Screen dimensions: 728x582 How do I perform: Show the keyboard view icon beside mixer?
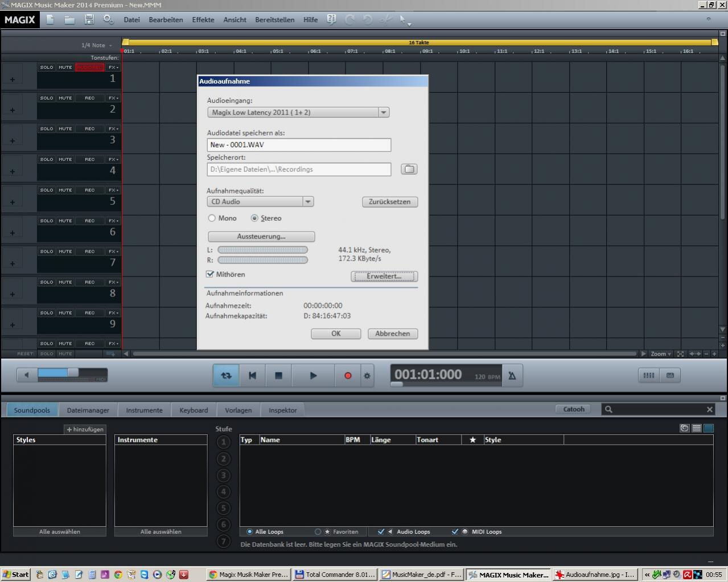point(670,375)
